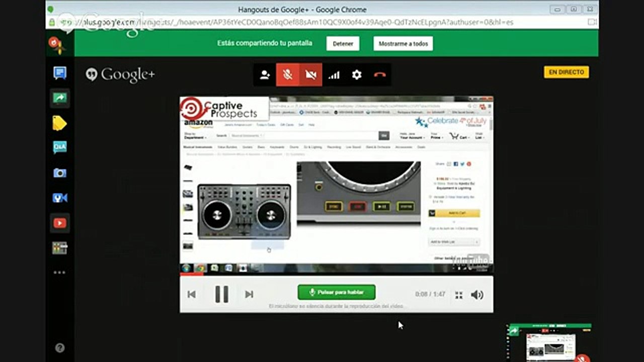Screen dimensions: 644x362
Task: Skip to the next video track
Action: pos(249,295)
